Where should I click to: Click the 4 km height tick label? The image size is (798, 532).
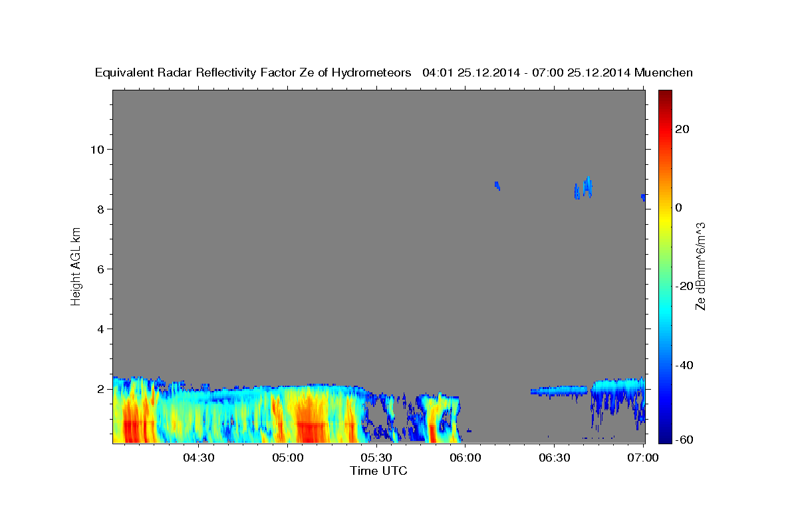(100, 329)
